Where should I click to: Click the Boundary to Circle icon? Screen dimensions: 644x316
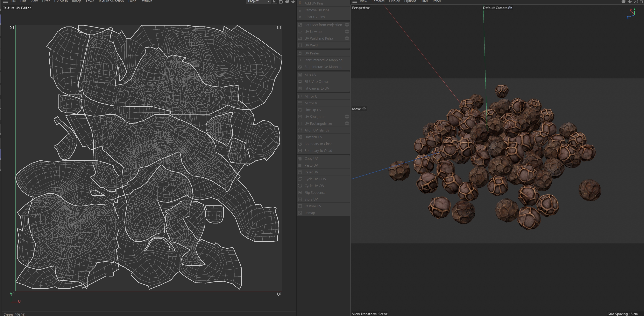(x=300, y=144)
